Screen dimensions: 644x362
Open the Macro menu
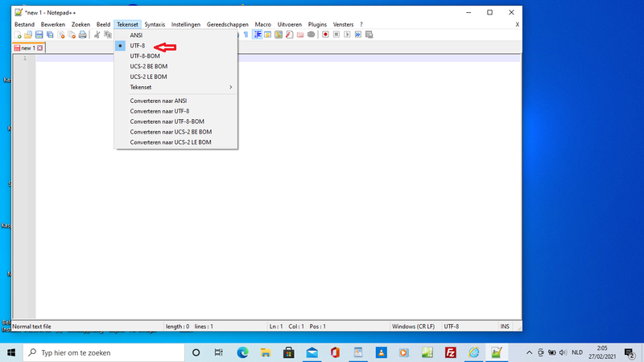coord(263,25)
